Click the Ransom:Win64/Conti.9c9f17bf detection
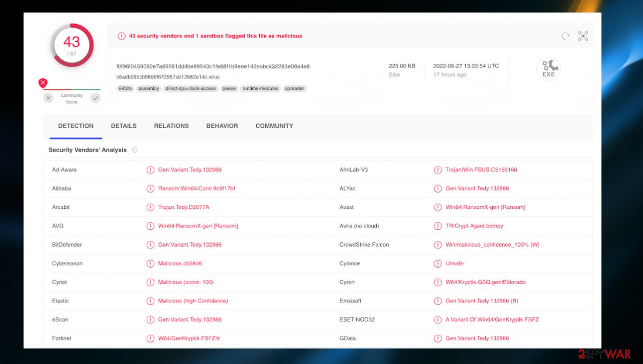643x364 pixels. (197, 189)
